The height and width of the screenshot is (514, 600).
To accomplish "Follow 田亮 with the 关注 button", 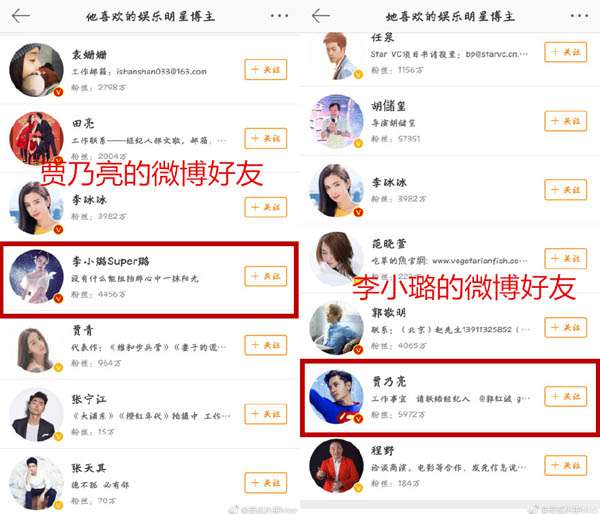I will pos(266,139).
